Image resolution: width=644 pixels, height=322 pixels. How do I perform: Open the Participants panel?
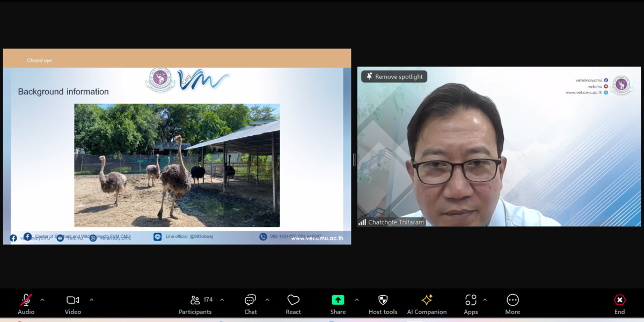point(195,304)
